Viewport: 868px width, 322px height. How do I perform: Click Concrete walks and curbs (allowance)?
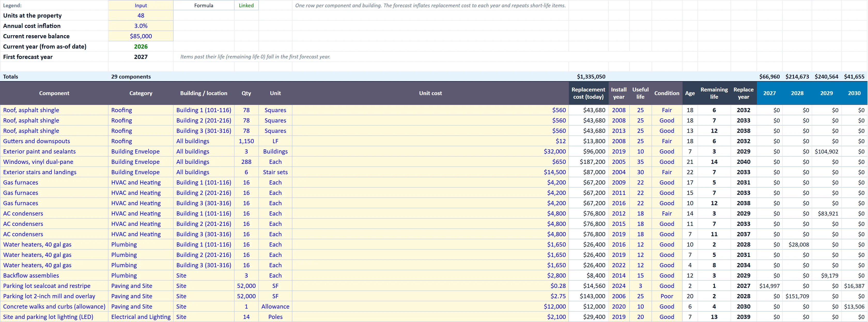(x=54, y=306)
